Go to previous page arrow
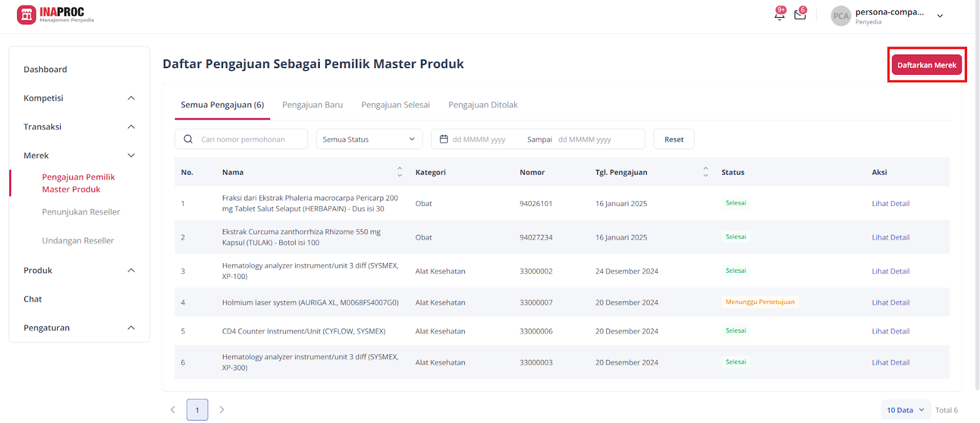This screenshot has width=980, height=423. 173,410
